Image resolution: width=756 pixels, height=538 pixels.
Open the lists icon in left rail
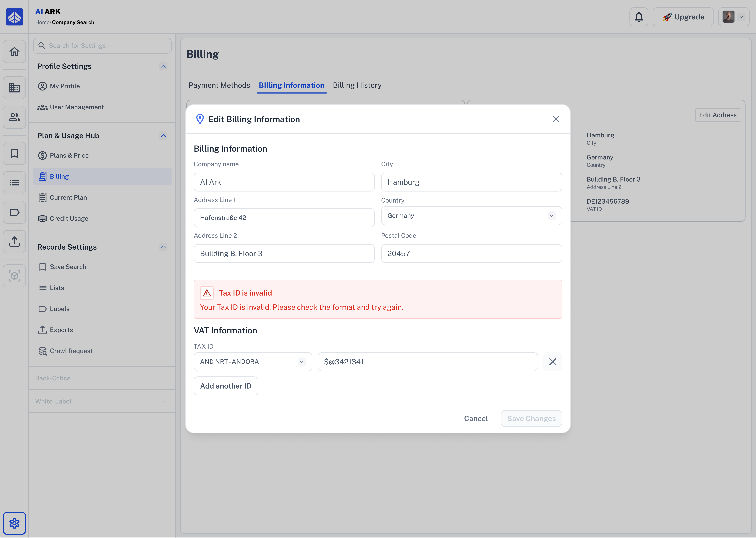(x=14, y=183)
